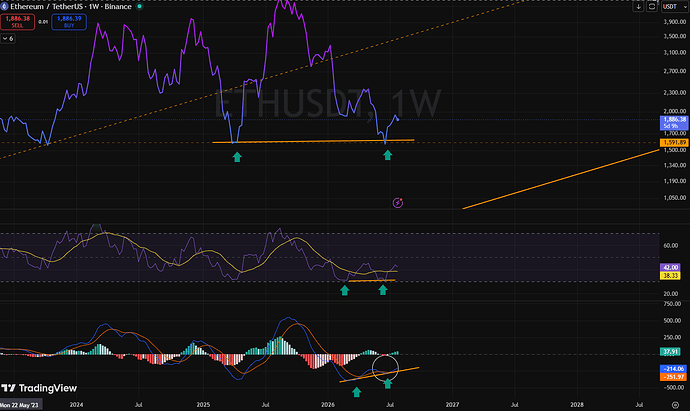Screen dimensions: 690x411
Task: Click the purple lightning idea icon on chart
Action: point(398,203)
